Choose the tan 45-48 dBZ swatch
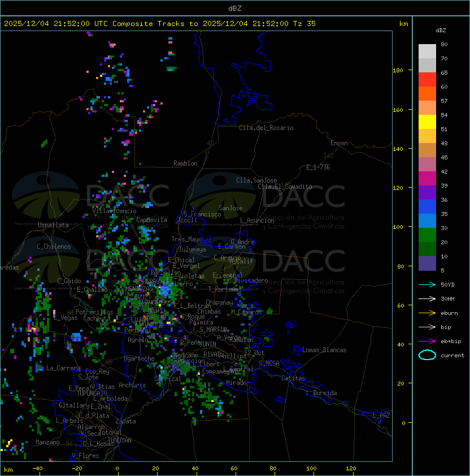The image size is (470, 476). [x=427, y=150]
